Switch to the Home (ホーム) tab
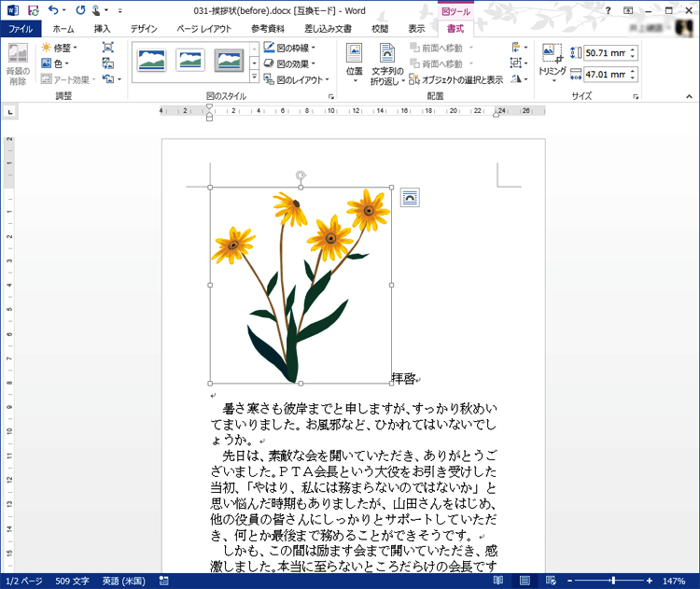This screenshot has height=589, width=700. point(63,29)
